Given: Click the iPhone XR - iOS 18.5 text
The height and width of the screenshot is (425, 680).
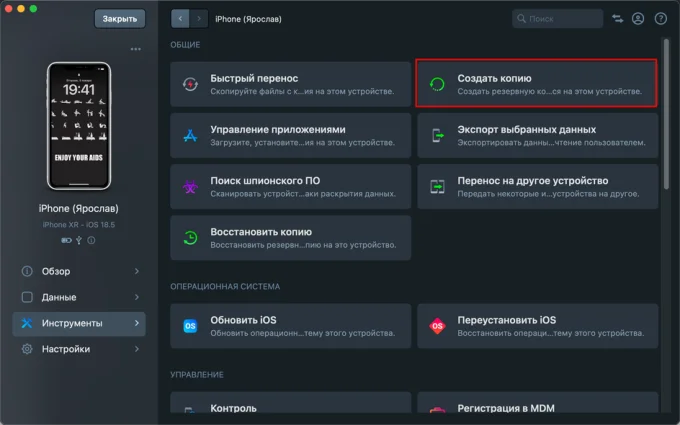Looking at the screenshot, I should (x=78, y=225).
